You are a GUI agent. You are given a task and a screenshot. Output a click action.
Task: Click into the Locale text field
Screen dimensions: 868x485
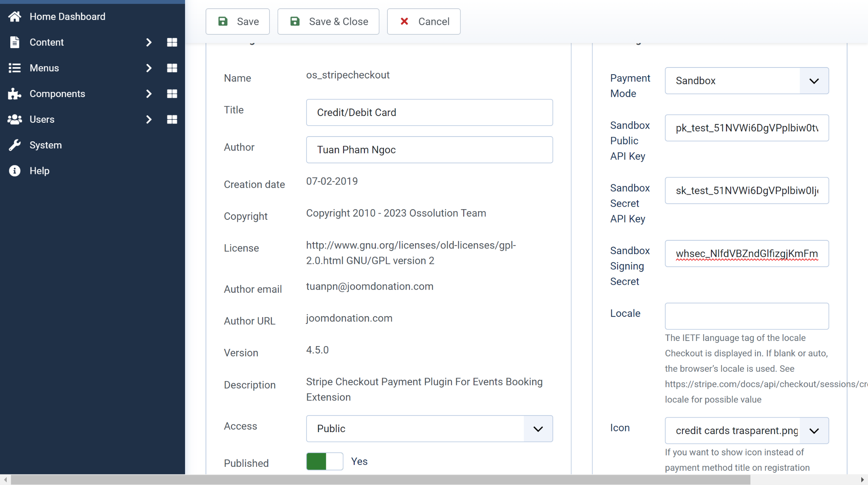point(746,316)
